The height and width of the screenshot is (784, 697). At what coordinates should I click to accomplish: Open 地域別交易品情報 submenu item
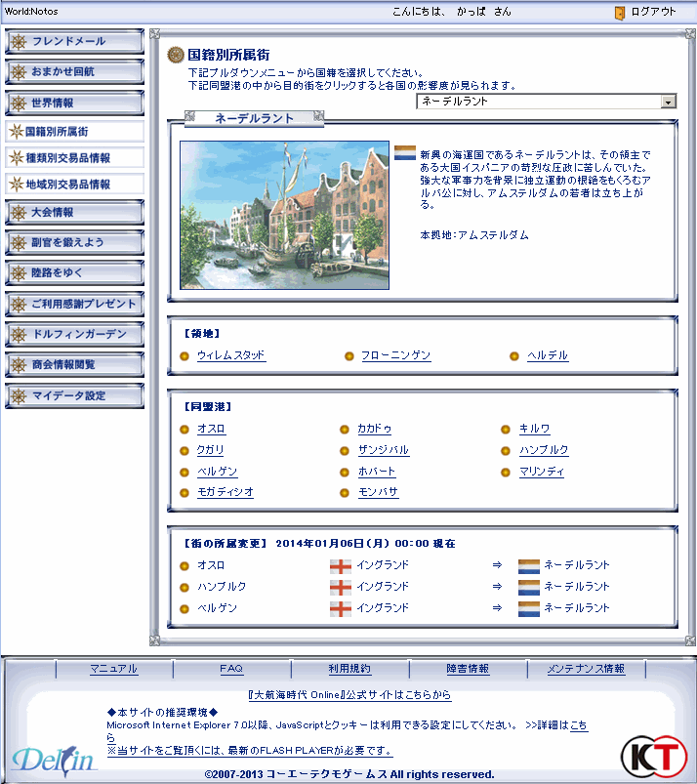pos(74,185)
